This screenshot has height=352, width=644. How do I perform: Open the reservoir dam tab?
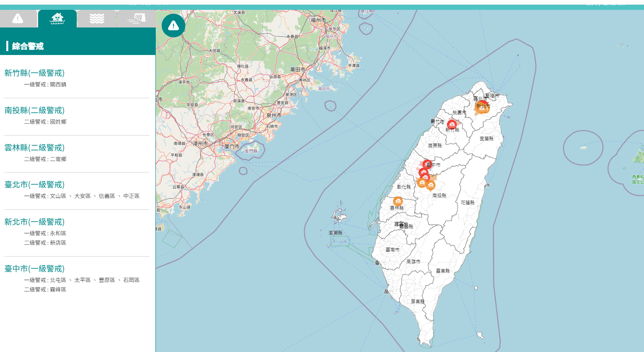tap(137, 18)
